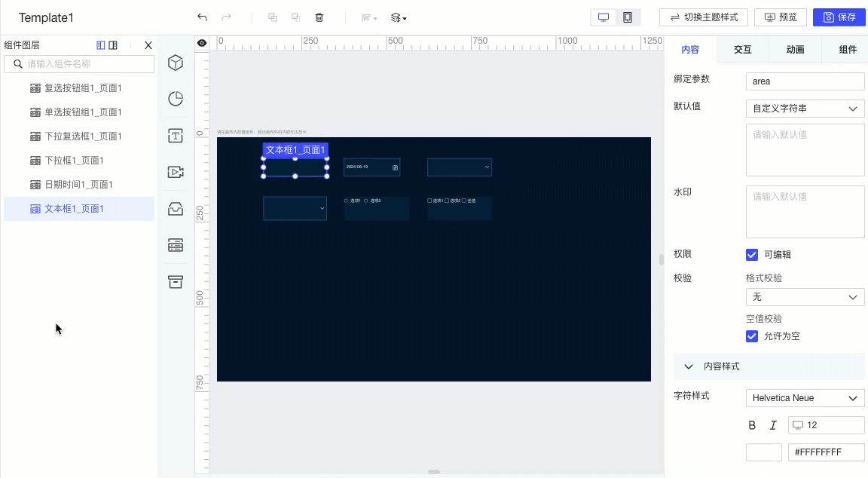The image size is (868, 478).
Task: Toggle ruler visibility eye icon
Action: tap(202, 43)
